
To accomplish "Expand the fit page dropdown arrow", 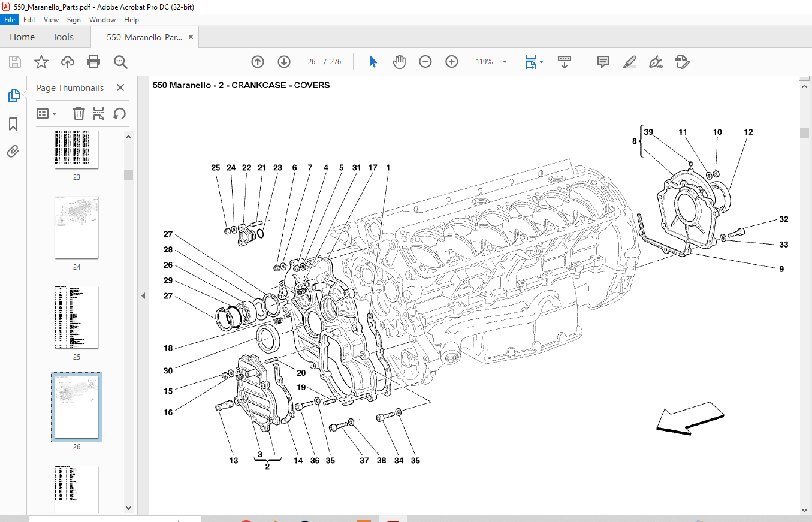I will (542, 62).
